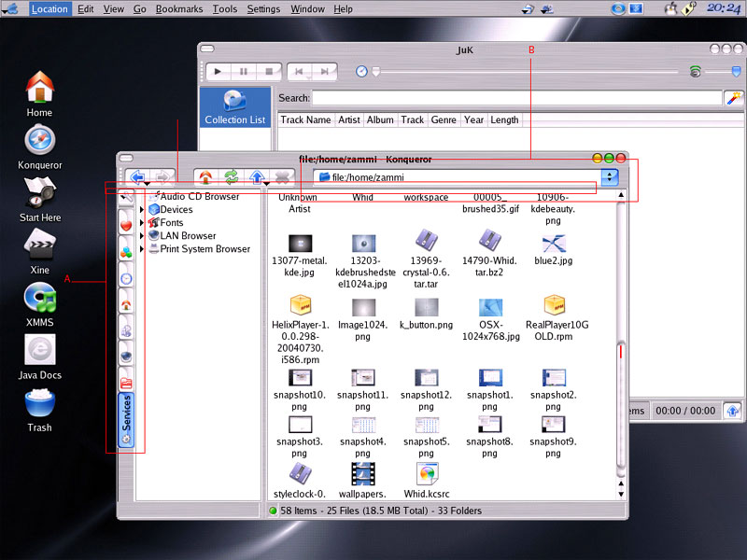747x560 pixels.
Task: Select the RealPlayer10GOLD.rpm package
Action: coord(557,318)
